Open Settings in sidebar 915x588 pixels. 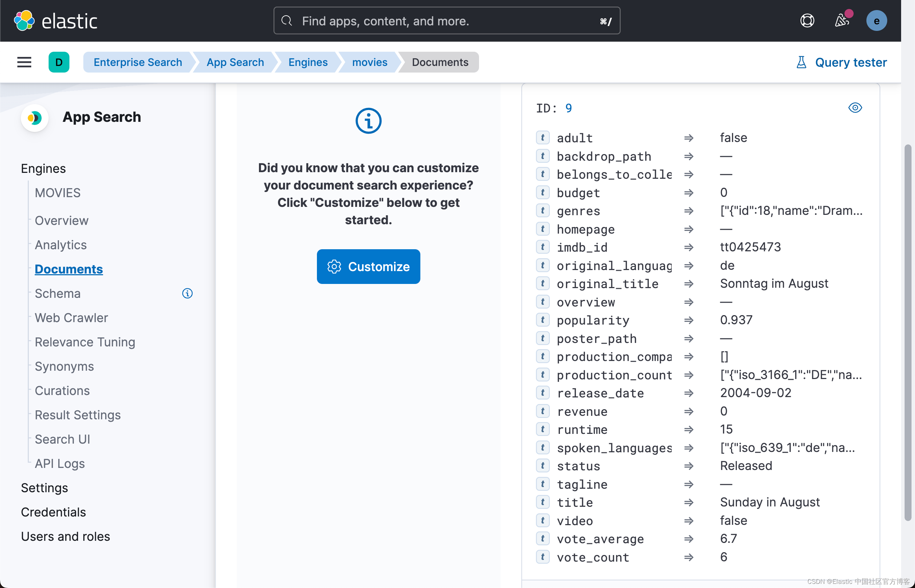pyautogui.click(x=45, y=488)
